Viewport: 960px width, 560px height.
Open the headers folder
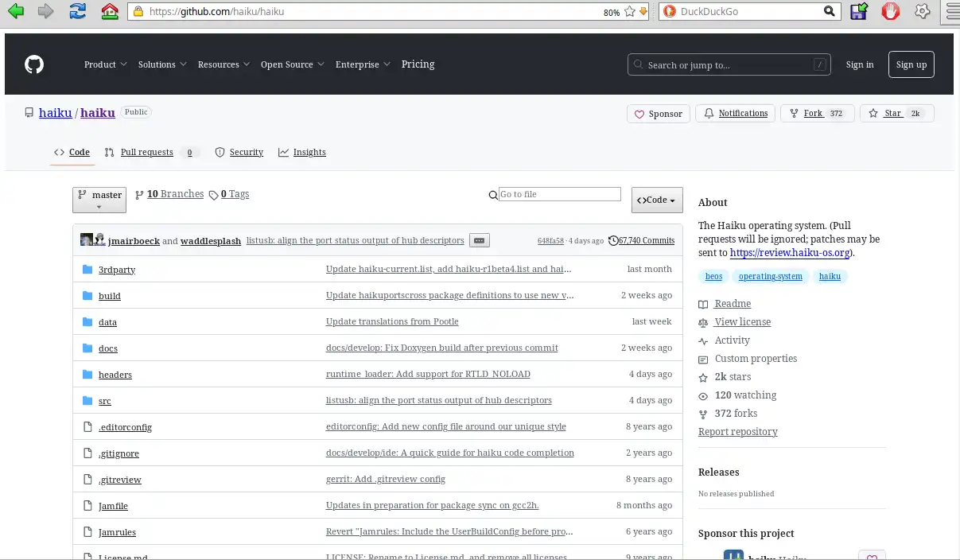pyautogui.click(x=115, y=375)
